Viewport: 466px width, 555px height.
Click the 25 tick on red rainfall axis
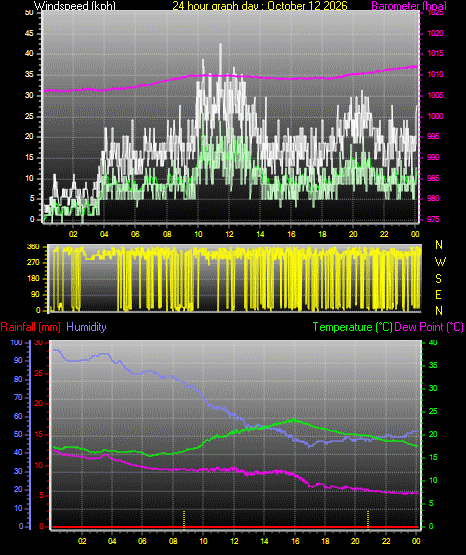pos(39,374)
